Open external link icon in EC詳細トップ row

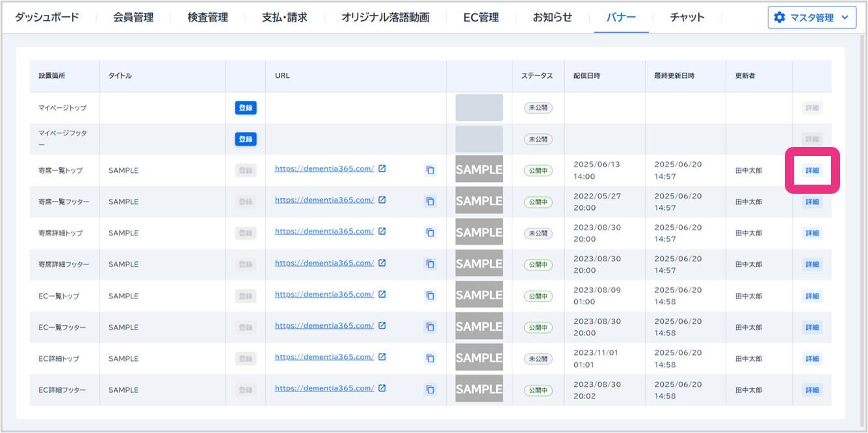pos(382,357)
